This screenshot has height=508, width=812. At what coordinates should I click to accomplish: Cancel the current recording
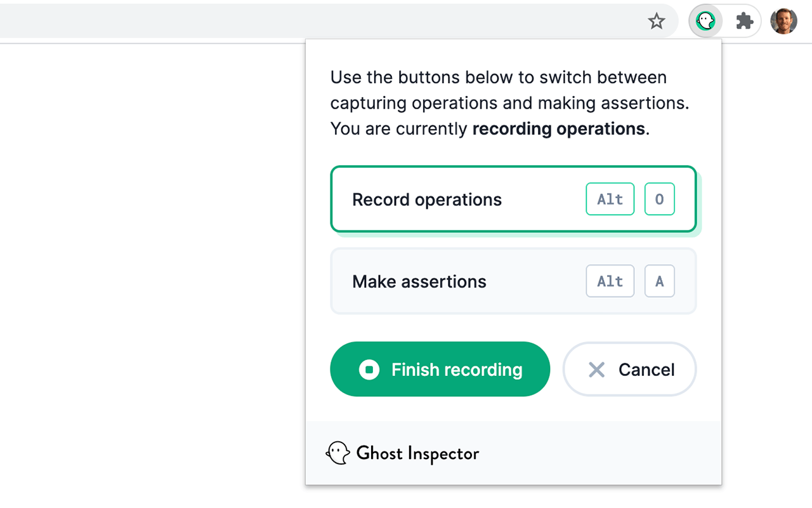(629, 369)
